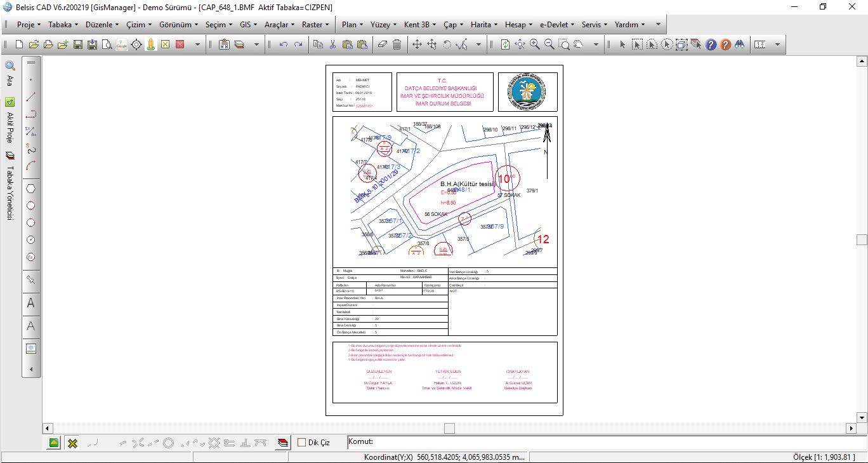
Task: Open the Görünüm menu
Action: pos(178,25)
